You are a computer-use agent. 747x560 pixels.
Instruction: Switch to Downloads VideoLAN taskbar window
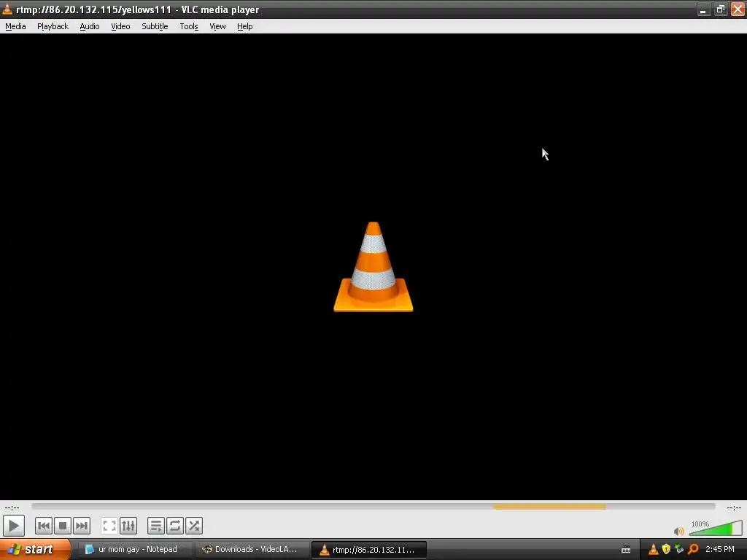point(252,550)
